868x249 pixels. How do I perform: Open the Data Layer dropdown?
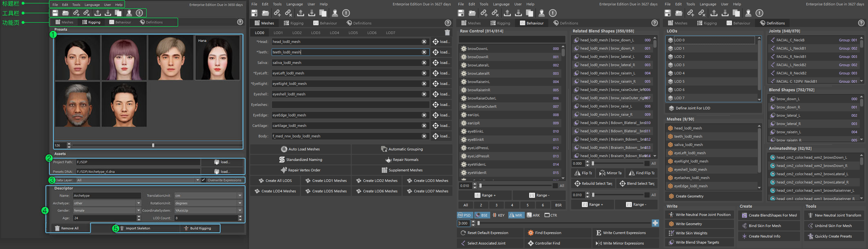(197, 180)
